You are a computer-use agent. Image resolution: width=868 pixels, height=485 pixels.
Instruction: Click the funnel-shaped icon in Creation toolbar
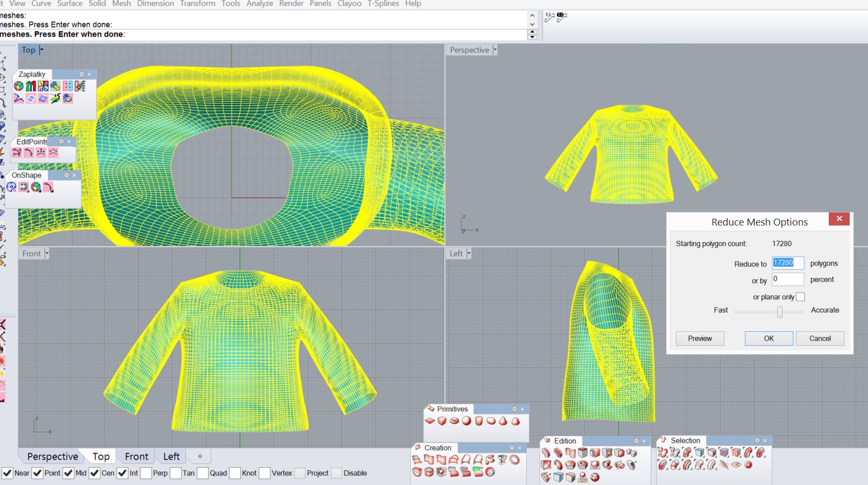pyautogui.click(x=502, y=460)
